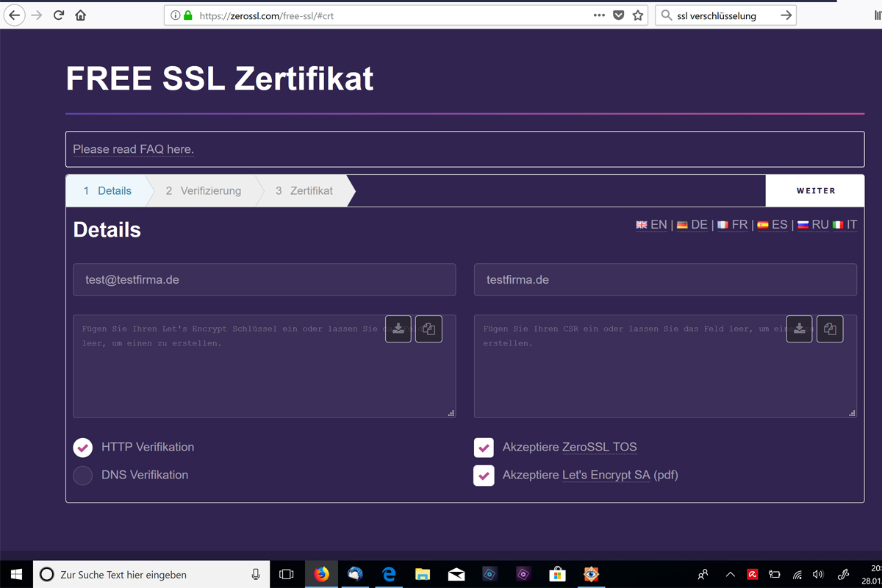Switch language to DE
Viewport: 882px width, 588px height.
tap(692, 225)
